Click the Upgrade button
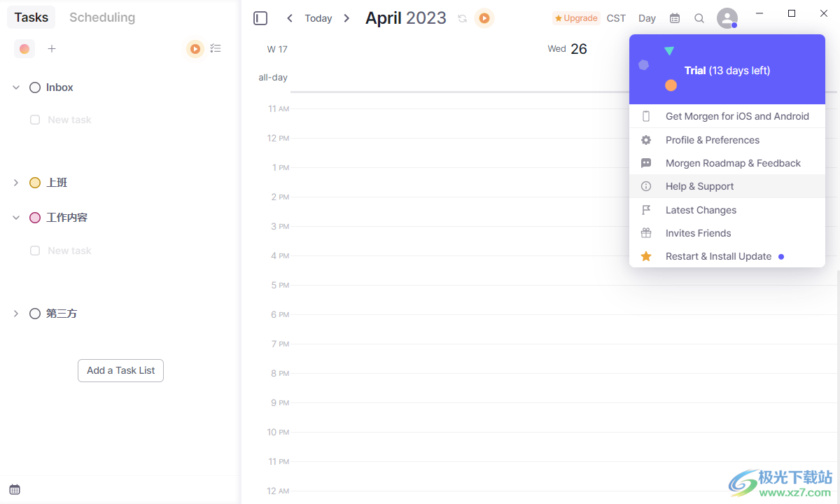Viewport: 840px width, 504px height. [576, 18]
